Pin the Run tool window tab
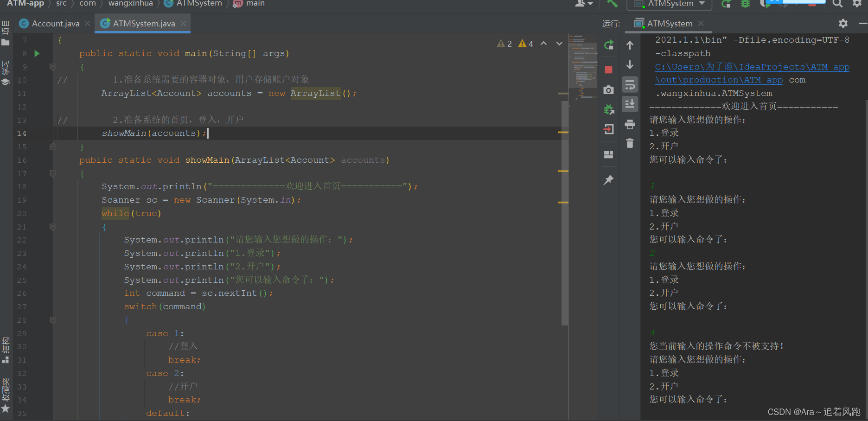 click(x=609, y=180)
